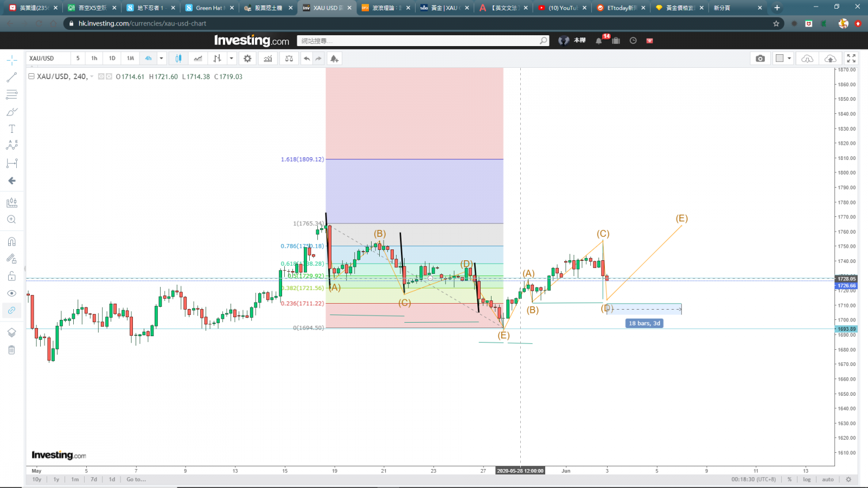
Task: Set time range to 1y
Action: click(56, 479)
